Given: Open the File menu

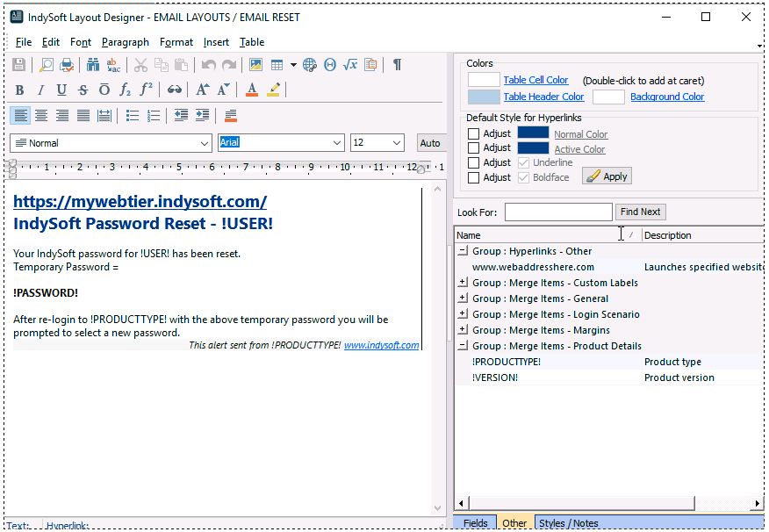Looking at the screenshot, I should (x=24, y=42).
